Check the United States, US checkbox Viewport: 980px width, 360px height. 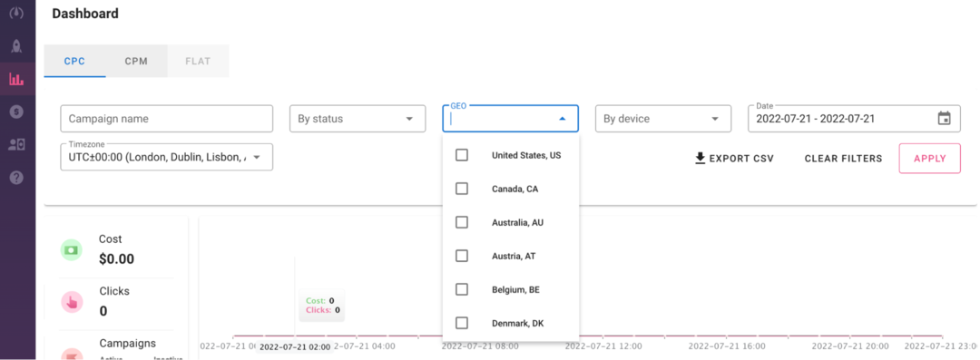click(462, 155)
